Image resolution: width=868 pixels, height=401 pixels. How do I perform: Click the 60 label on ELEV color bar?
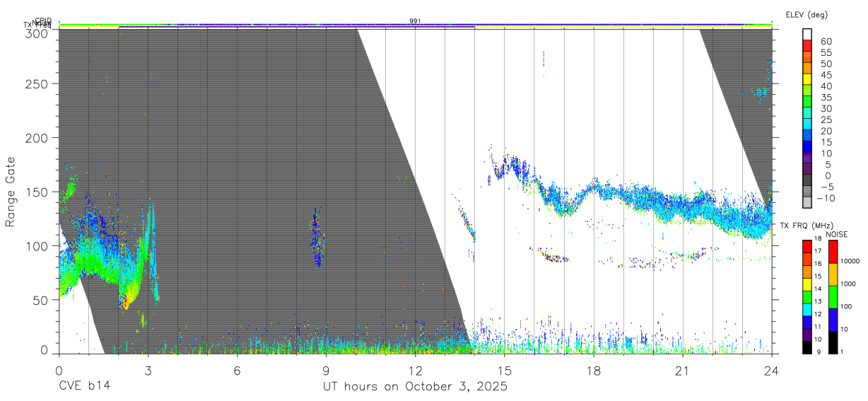pos(826,41)
